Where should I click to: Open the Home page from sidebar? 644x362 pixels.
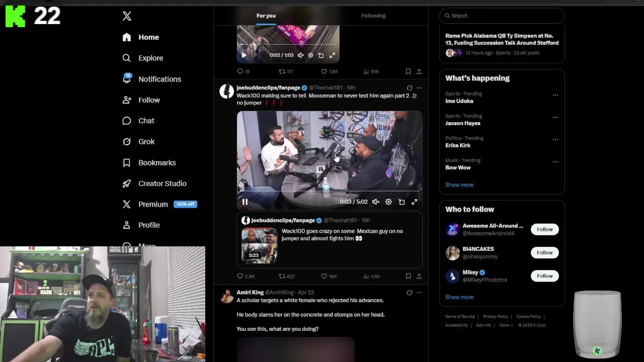[x=141, y=37]
